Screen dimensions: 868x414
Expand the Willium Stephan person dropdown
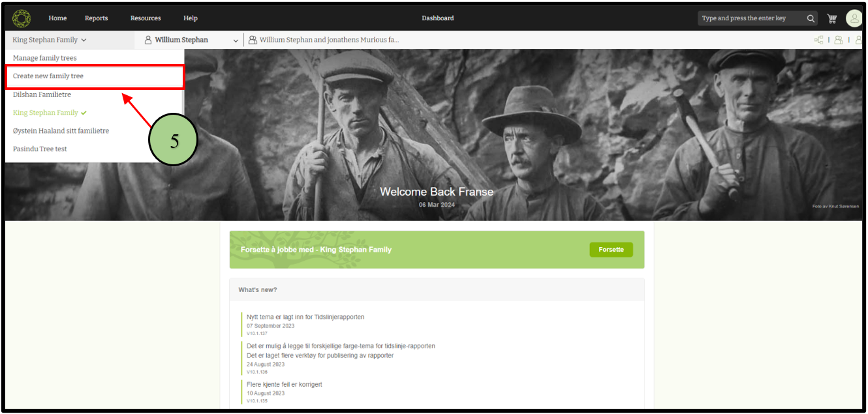(236, 40)
